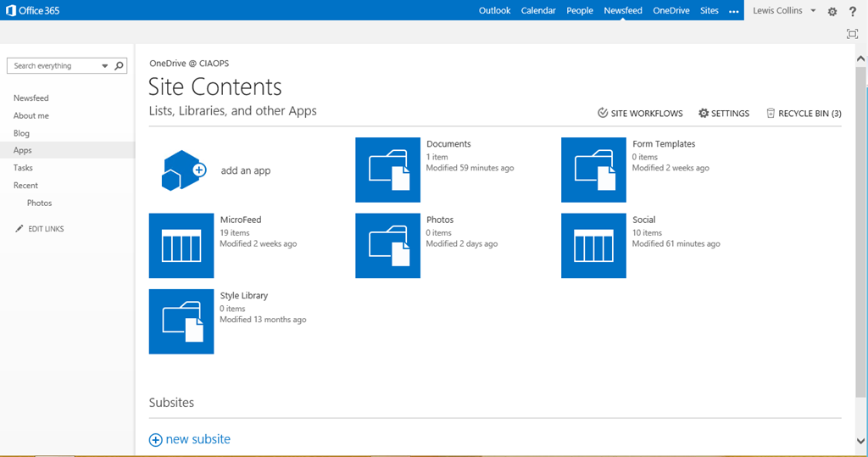The width and height of the screenshot is (868, 457).
Task: Open the search scope dropdown arrow
Action: [105, 66]
